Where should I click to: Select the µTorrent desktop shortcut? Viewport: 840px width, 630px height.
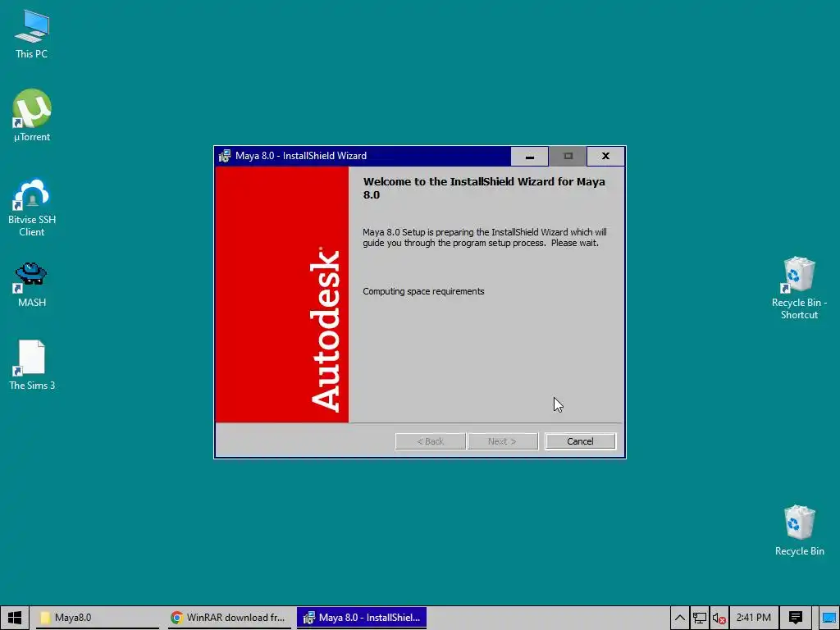pos(32,115)
